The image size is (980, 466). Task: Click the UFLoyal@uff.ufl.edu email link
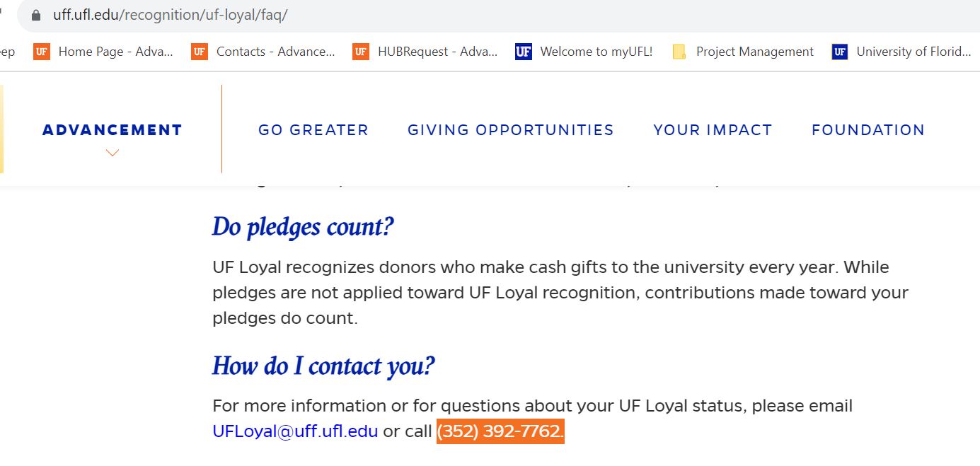click(295, 431)
